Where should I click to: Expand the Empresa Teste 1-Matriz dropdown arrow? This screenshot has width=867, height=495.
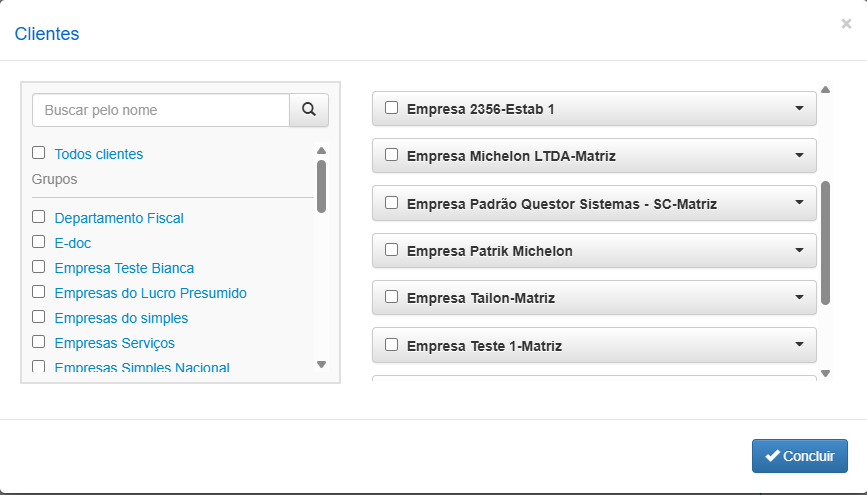(799, 345)
